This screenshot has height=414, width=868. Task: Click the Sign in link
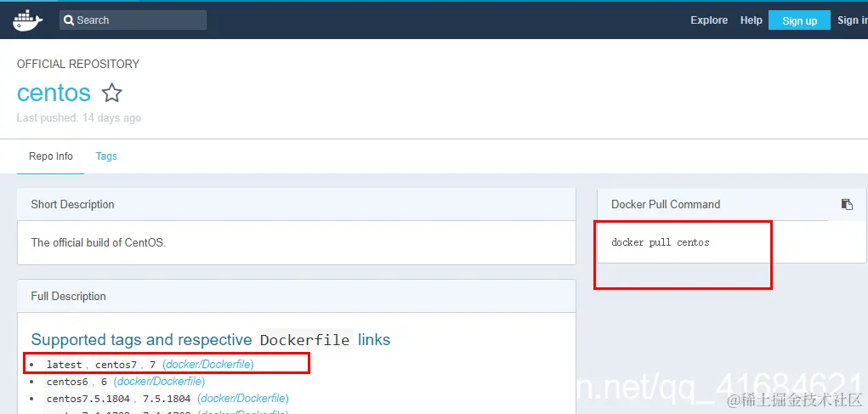[853, 20]
